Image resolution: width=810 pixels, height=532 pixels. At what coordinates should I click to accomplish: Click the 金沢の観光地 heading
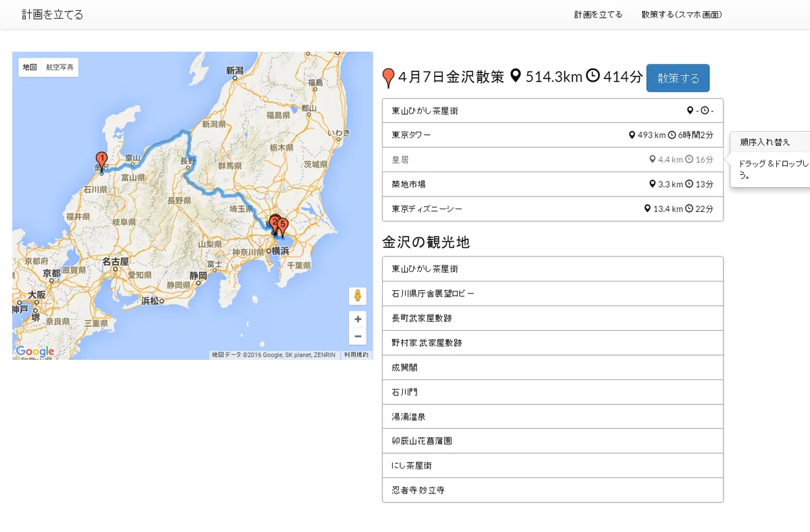click(x=426, y=242)
